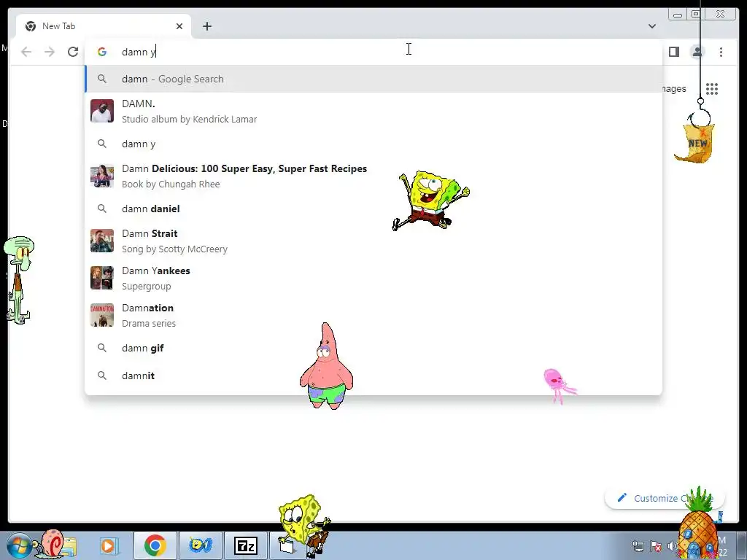Click the Damn Delicious book thumbnail
Viewport: 747px width, 560px height.
click(x=102, y=176)
